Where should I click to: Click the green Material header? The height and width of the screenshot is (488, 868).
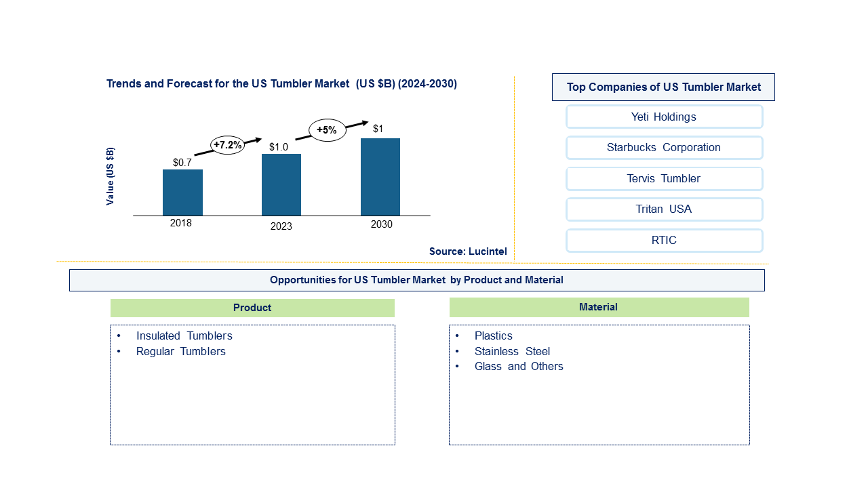tap(599, 307)
